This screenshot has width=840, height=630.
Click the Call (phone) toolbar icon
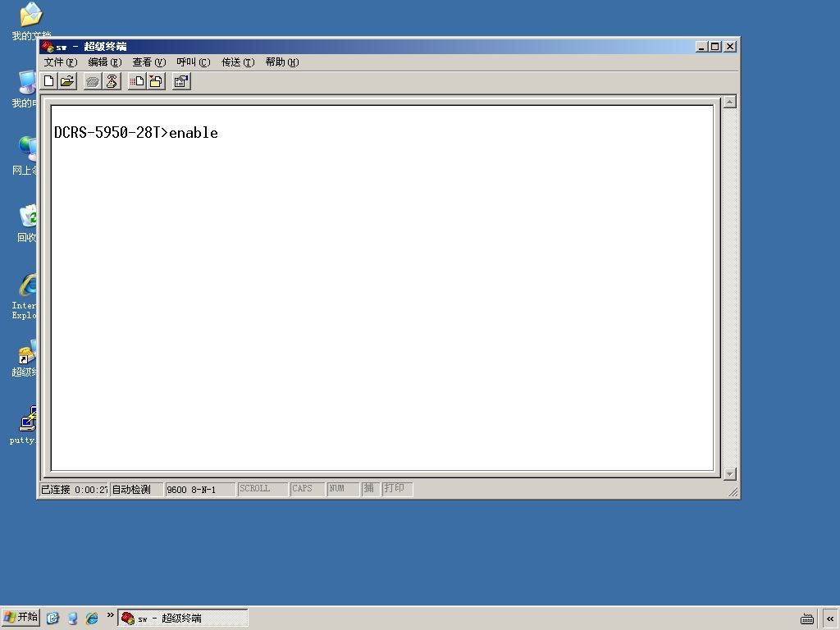click(93, 81)
